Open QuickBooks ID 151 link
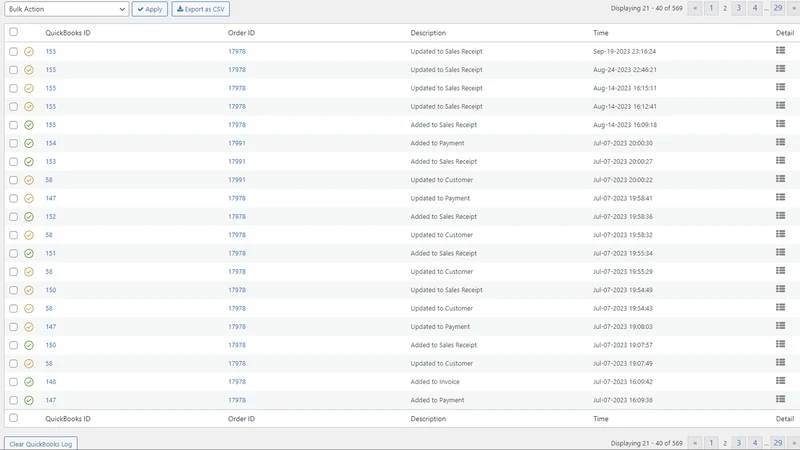This screenshot has width=800, height=450. click(51, 254)
